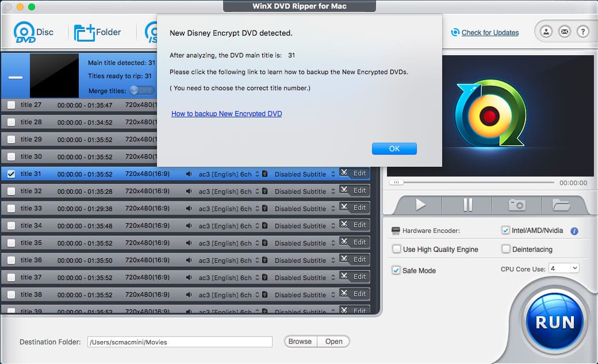Click the scissors icon for title 31

coord(344,173)
